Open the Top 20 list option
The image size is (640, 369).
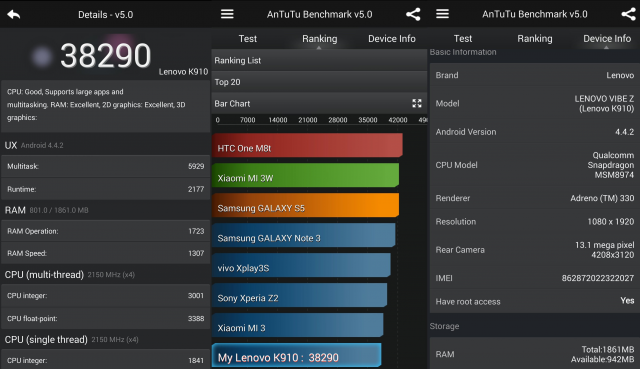tap(319, 82)
